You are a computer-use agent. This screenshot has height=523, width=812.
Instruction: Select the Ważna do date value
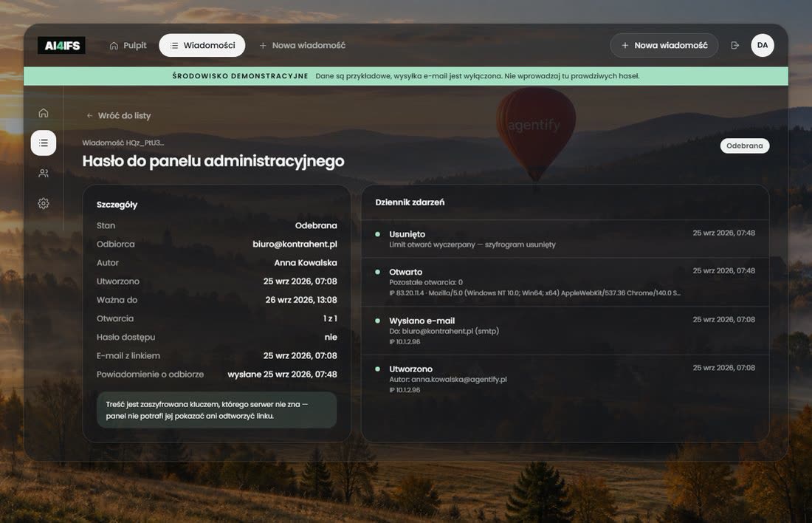pyautogui.click(x=301, y=300)
